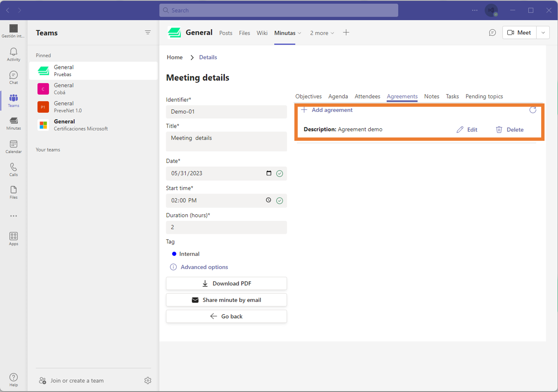Open Settings and more ellipsis

click(475, 10)
